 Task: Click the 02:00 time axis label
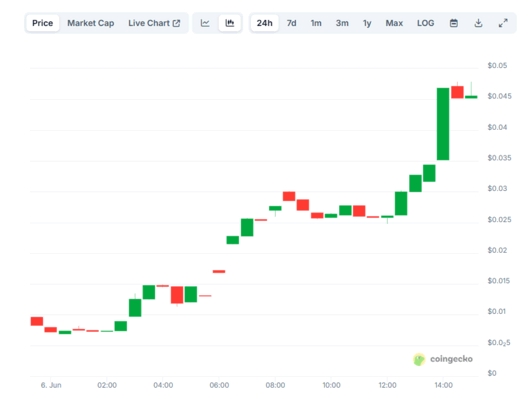click(x=107, y=385)
